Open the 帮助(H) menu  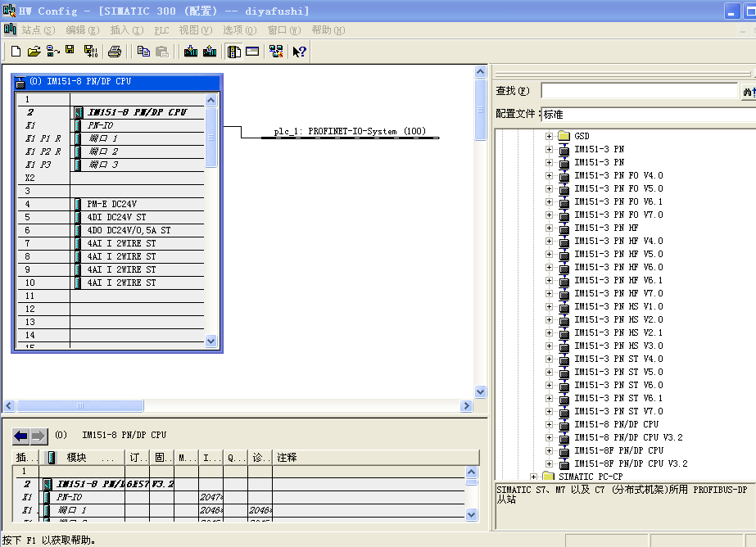328,30
